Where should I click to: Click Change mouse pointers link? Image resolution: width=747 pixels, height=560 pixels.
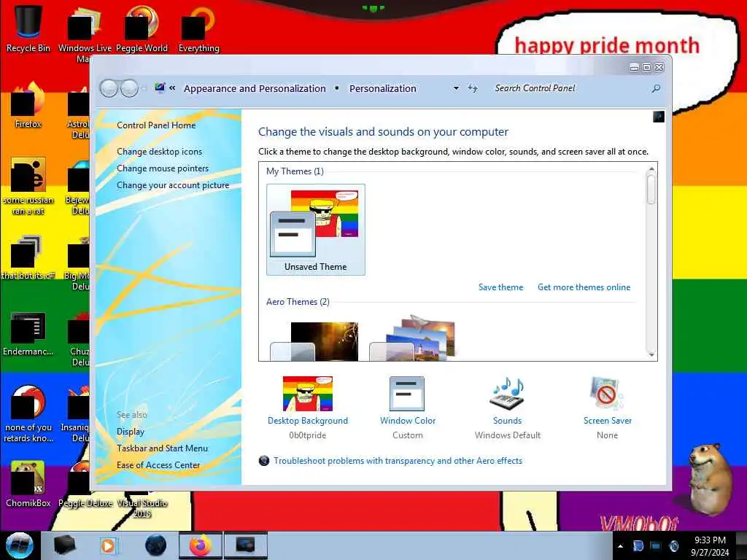(163, 168)
